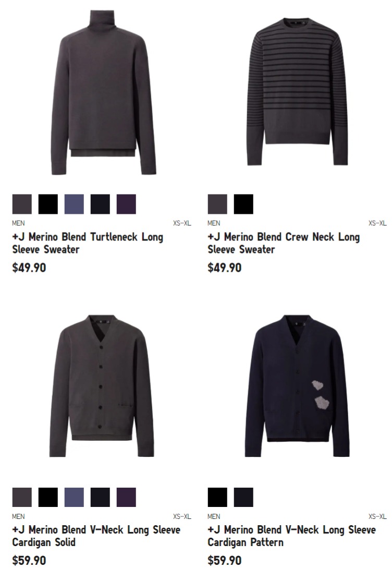View the navy patterned cardigan image

pos(297,386)
